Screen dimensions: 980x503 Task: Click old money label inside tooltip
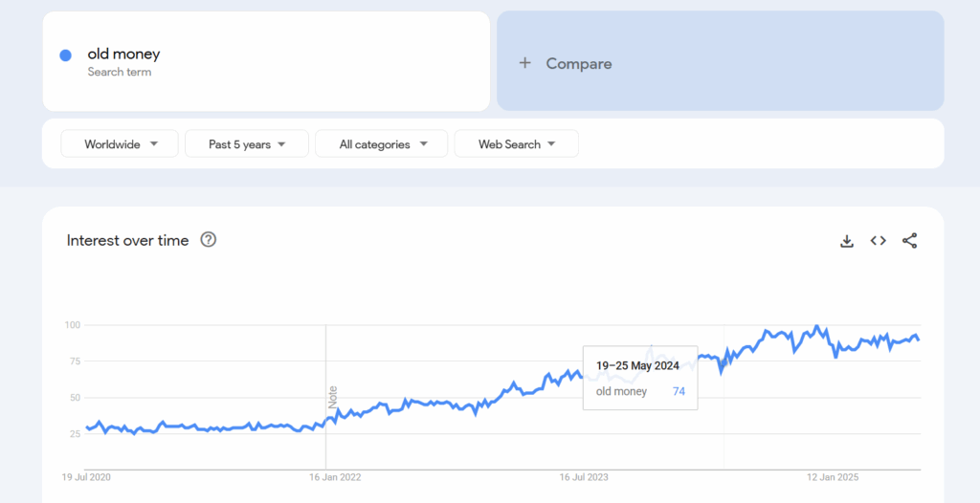(621, 392)
